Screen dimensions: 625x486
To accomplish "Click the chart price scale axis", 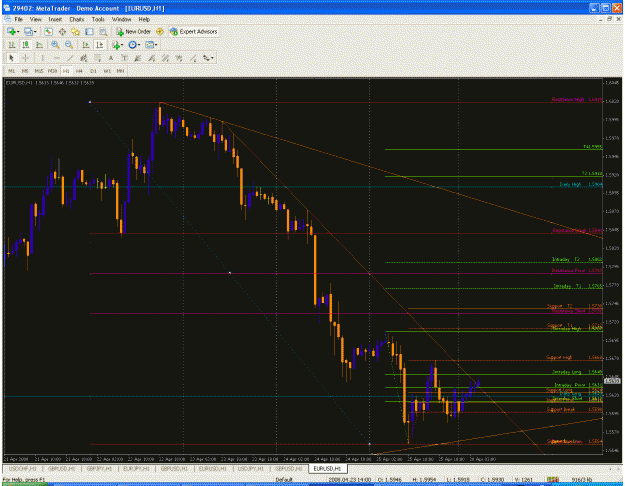I will click(613, 266).
